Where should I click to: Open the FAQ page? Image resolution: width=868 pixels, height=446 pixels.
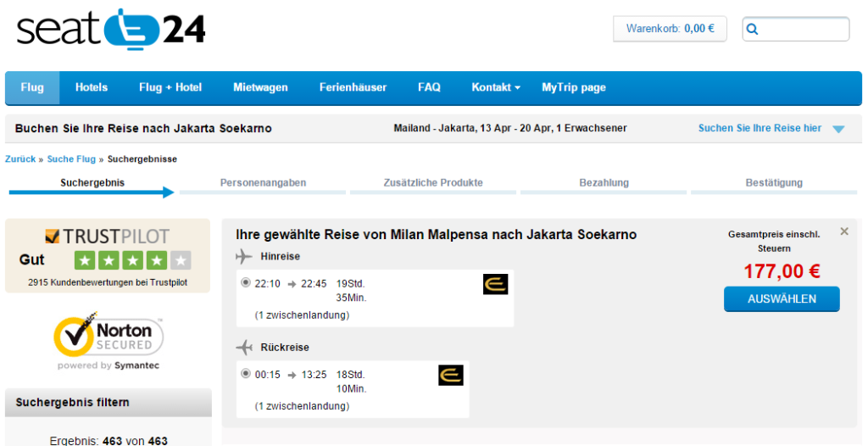(429, 87)
